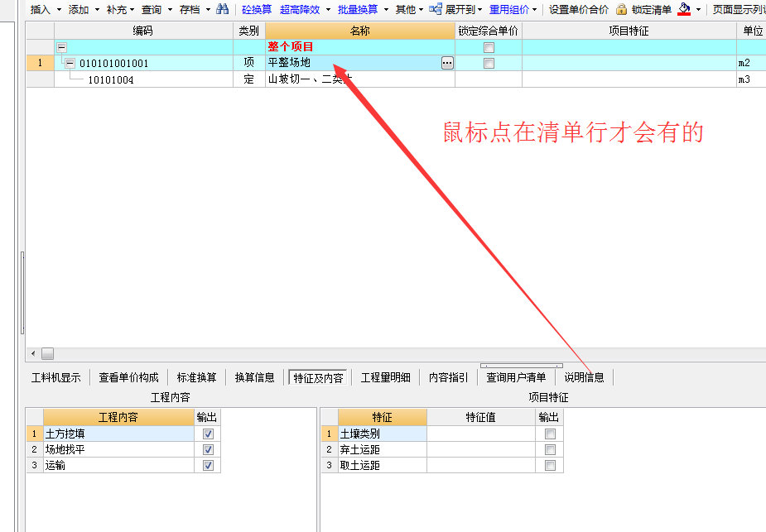
Task: Open the 存档 dropdown menu
Action: 208,9
